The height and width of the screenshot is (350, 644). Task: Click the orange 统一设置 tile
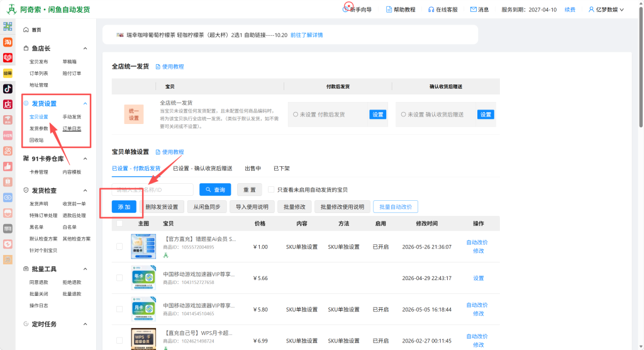134,115
